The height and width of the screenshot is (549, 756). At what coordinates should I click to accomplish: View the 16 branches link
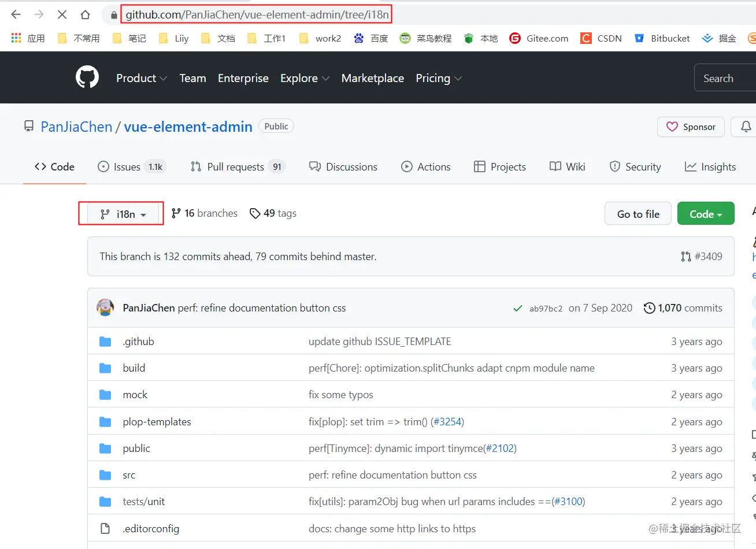(x=205, y=213)
